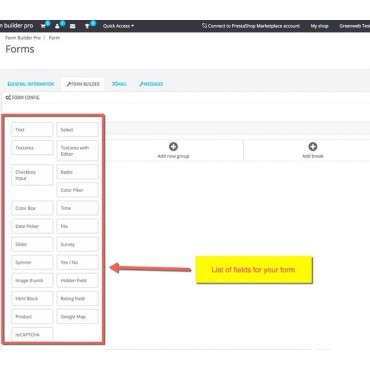Click the Form Builder Pro breadcrumb
This screenshot has width=370, height=370.
point(23,38)
